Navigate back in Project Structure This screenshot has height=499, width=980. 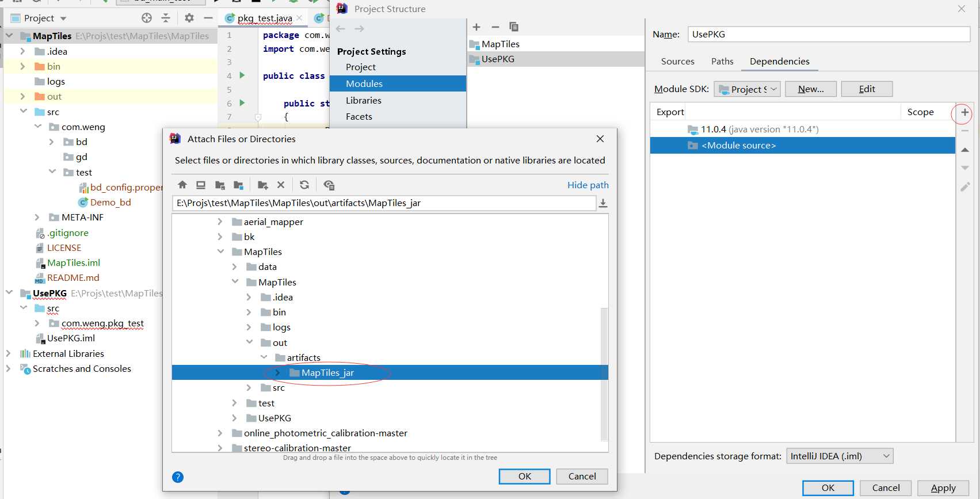click(x=341, y=29)
